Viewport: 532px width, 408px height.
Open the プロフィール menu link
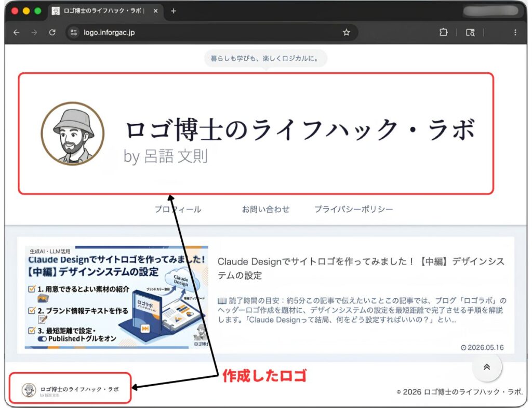178,209
